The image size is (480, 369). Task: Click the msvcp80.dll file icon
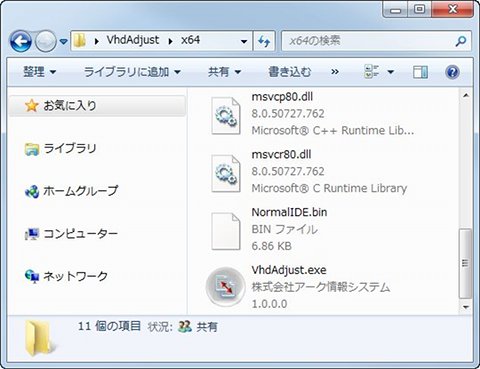point(226,116)
